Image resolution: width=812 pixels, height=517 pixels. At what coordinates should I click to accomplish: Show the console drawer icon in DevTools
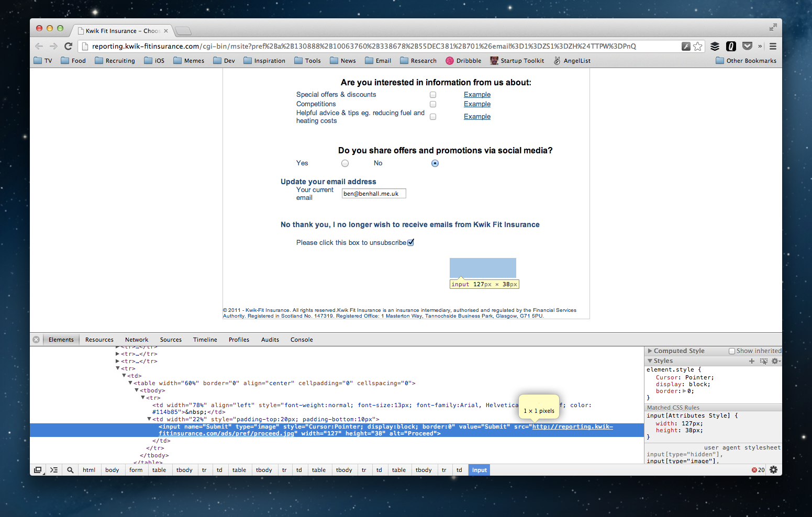tap(54, 470)
